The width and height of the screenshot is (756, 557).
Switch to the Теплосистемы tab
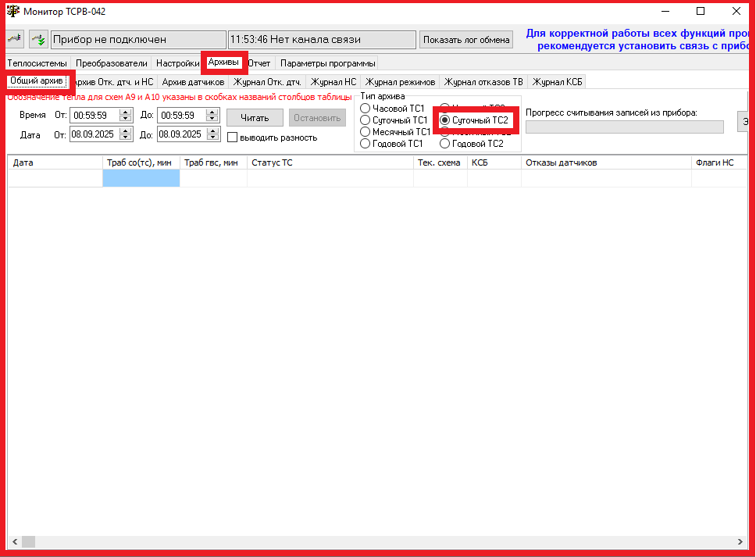pyautogui.click(x=37, y=63)
